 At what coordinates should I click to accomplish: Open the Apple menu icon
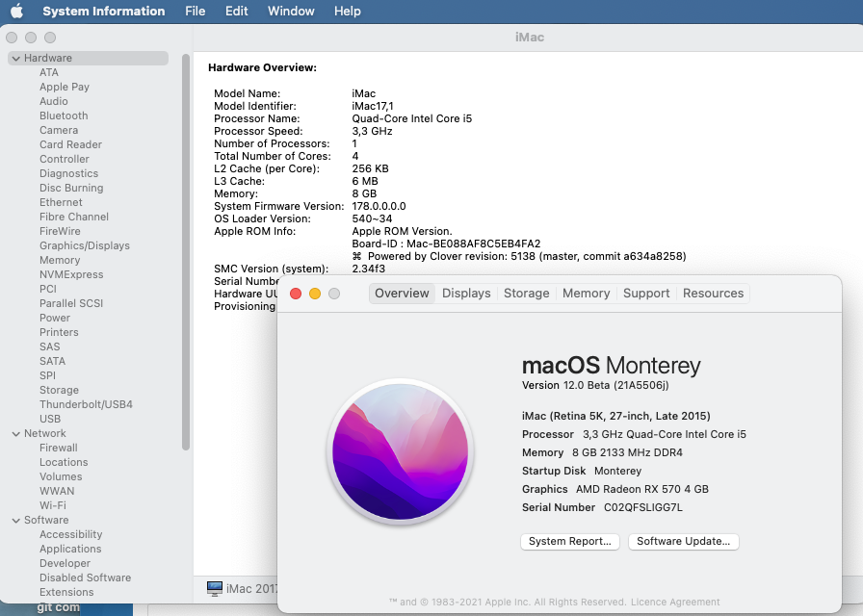point(17,11)
